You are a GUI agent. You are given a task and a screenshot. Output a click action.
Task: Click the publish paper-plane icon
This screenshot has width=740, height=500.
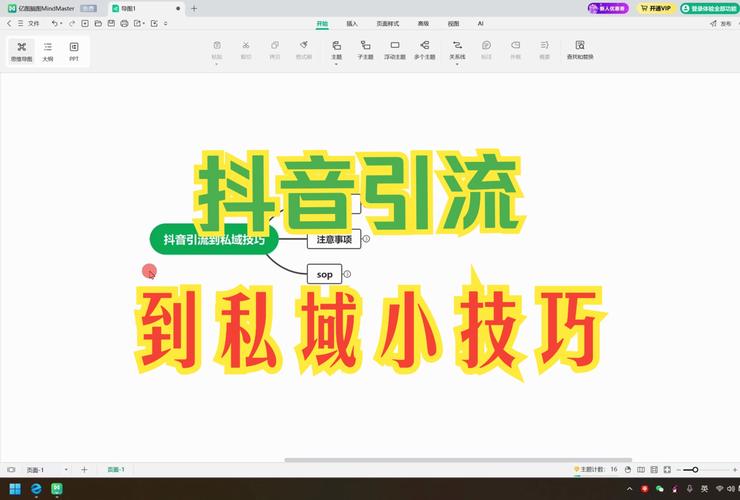pos(713,23)
